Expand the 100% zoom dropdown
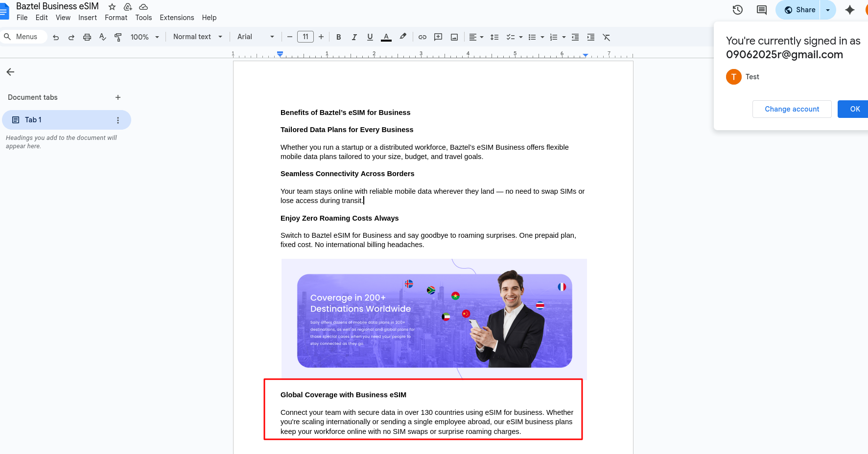Image resolution: width=868 pixels, height=454 pixels. pyautogui.click(x=145, y=37)
